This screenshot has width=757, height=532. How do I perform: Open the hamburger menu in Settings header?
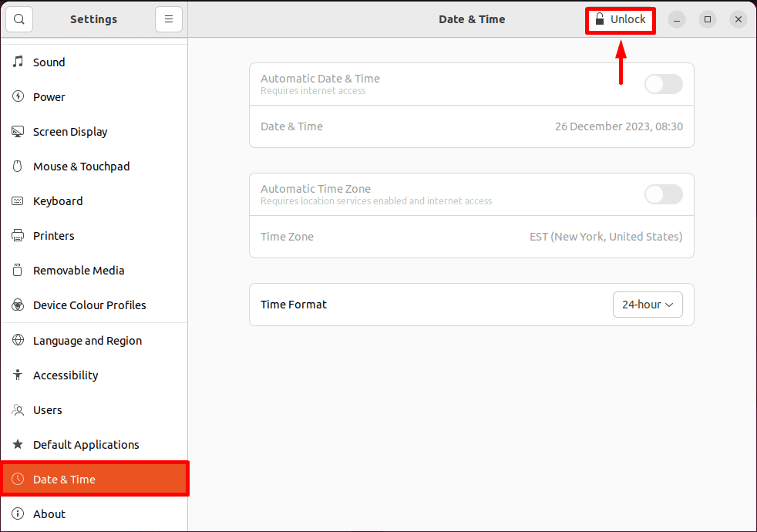[x=169, y=19]
